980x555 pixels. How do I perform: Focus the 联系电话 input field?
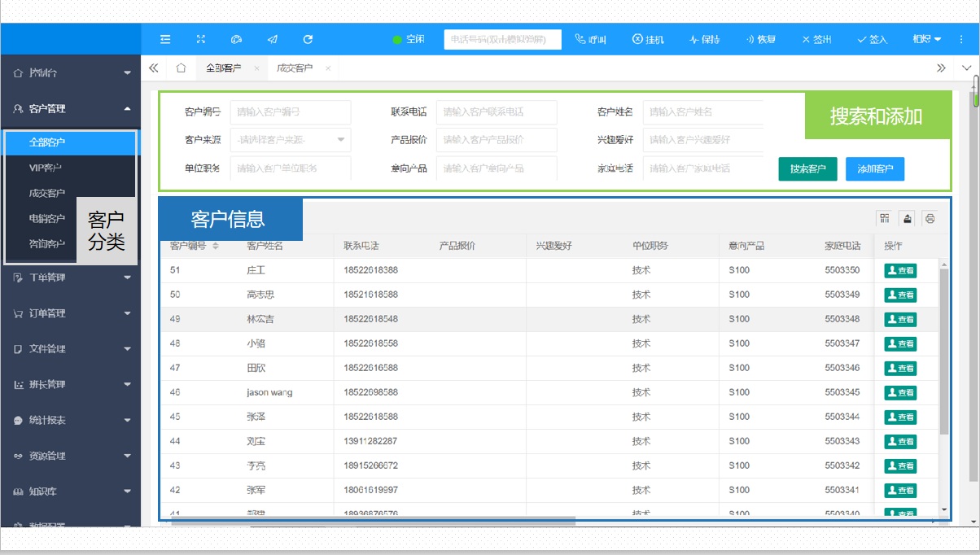(497, 112)
